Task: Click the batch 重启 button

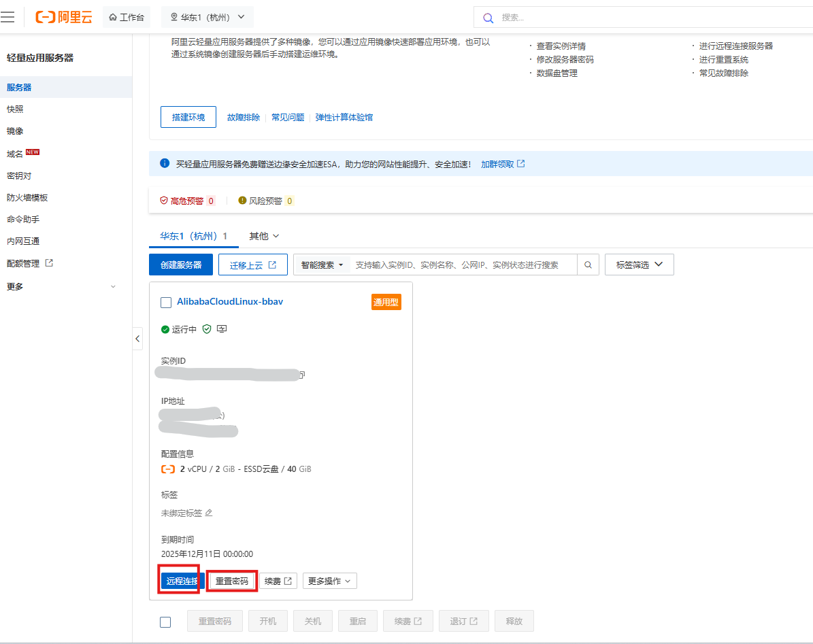Action: click(357, 621)
